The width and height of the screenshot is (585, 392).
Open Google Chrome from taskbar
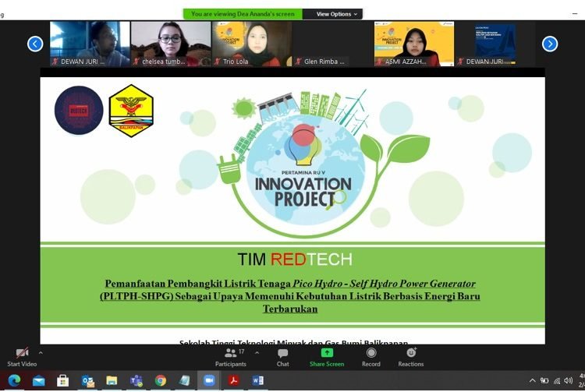click(161, 380)
